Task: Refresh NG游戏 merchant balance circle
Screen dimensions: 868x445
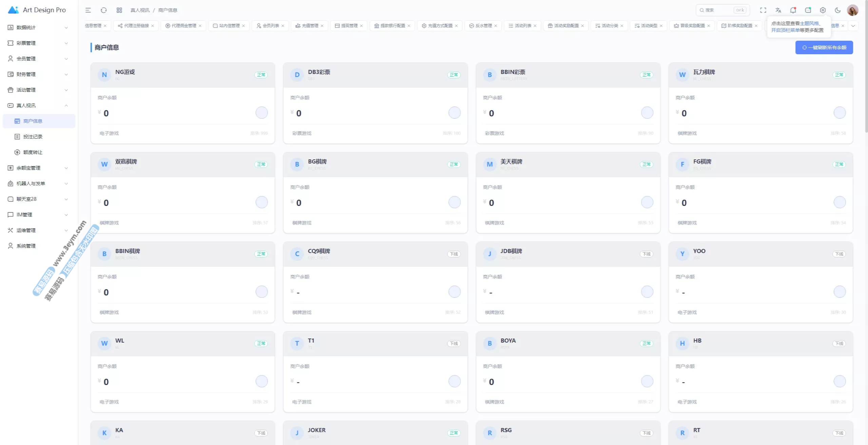Action: tap(261, 113)
